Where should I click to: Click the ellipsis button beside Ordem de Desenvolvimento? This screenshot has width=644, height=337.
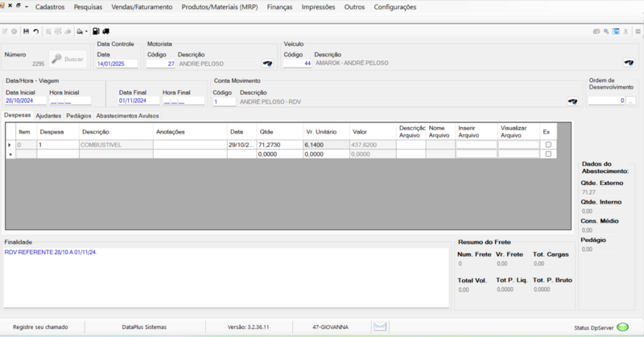[x=630, y=101]
